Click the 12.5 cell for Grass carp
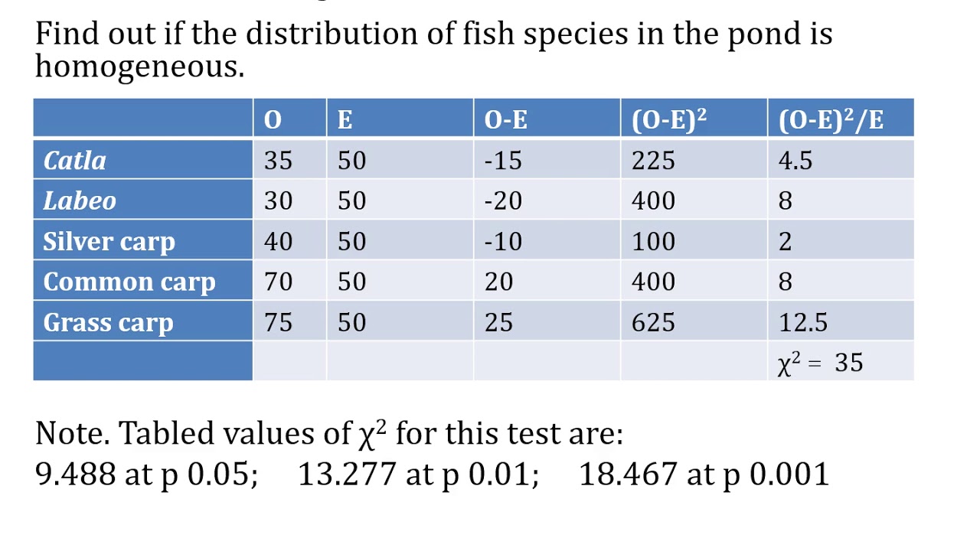The height and width of the screenshot is (551, 980). [803, 323]
